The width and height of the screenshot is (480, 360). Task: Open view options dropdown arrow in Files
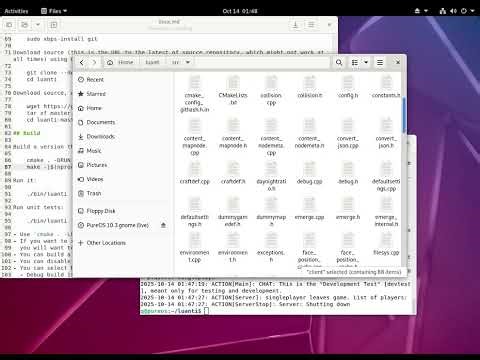click(366, 62)
